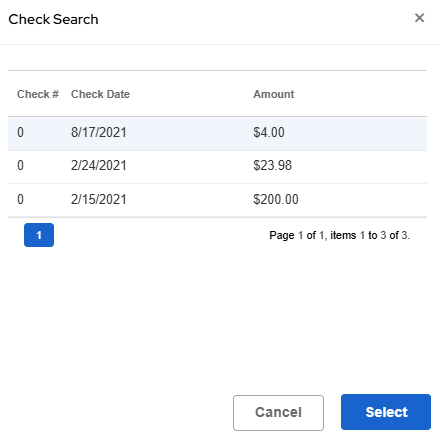Click check number 0 in 2/24/2021 row
The width and height of the screenshot is (440, 446).
coord(20,165)
